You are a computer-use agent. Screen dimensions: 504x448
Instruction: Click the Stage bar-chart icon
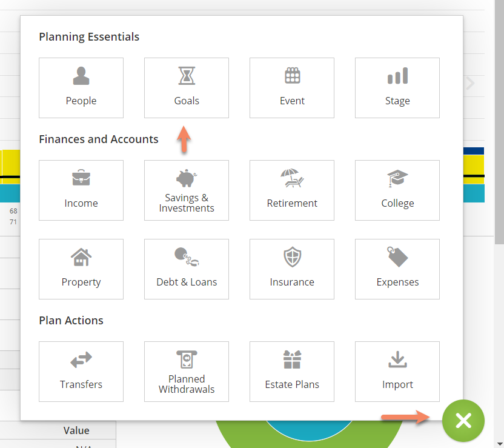click(397, 76)
